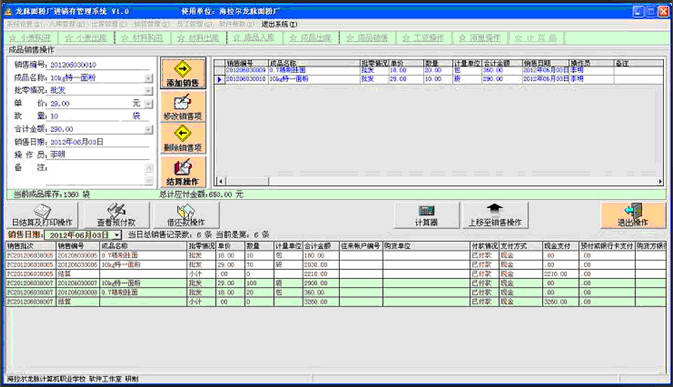Click the 销售批次 column header in lower grid
The image size is (673, 387).
pyautogui.click(x=31, y=246)
